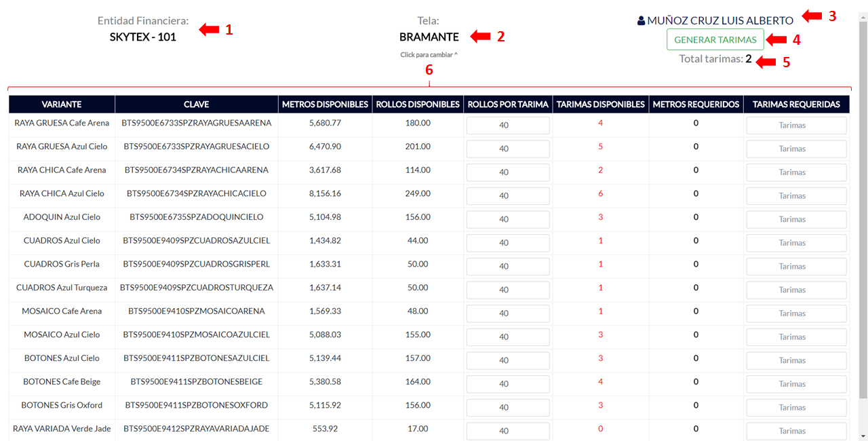
Task: Select clave BTS9500E9410SPZMOSAICOARENA
Action: [197, 311]
